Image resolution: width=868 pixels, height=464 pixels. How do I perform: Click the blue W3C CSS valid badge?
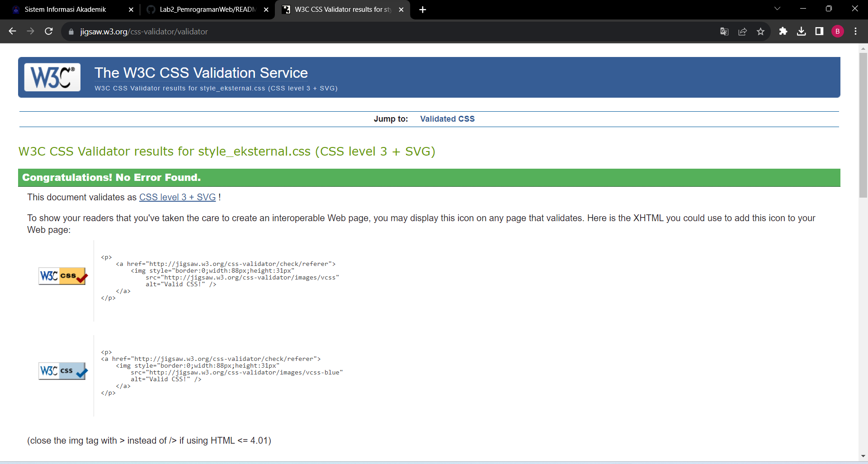click(x=62, y=371)
